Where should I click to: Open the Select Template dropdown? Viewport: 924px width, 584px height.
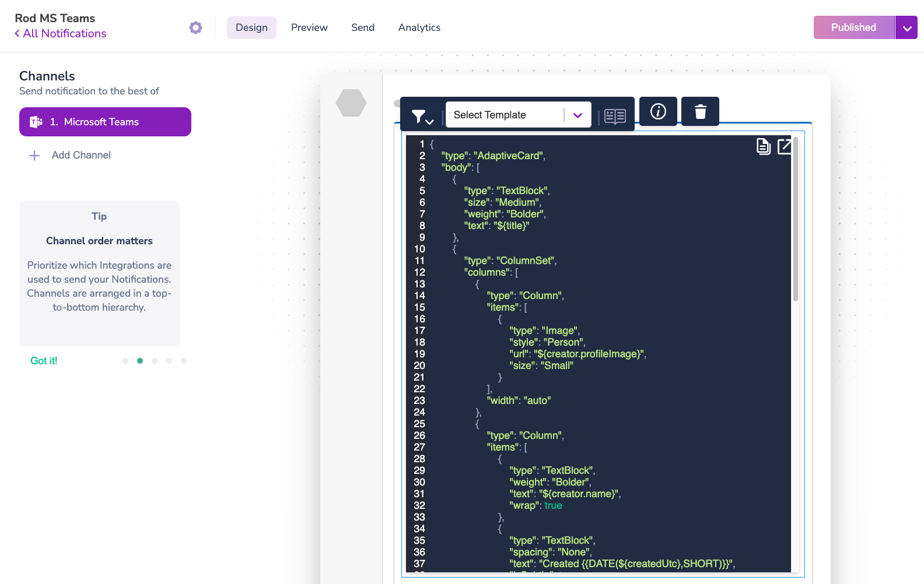click(518, 115)
